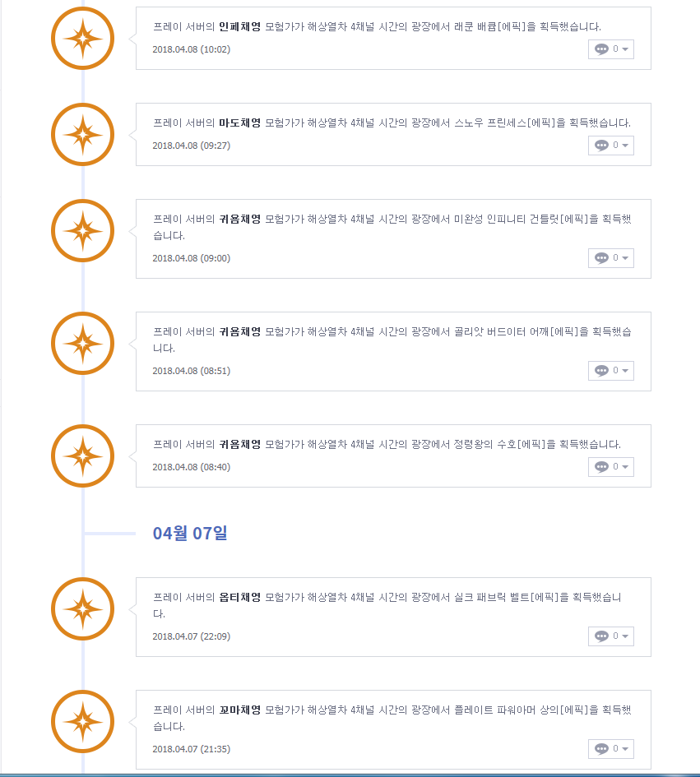Open the 옵티채영 character name
The height and width of the screenshot is (777, 700).
(239, 598)
